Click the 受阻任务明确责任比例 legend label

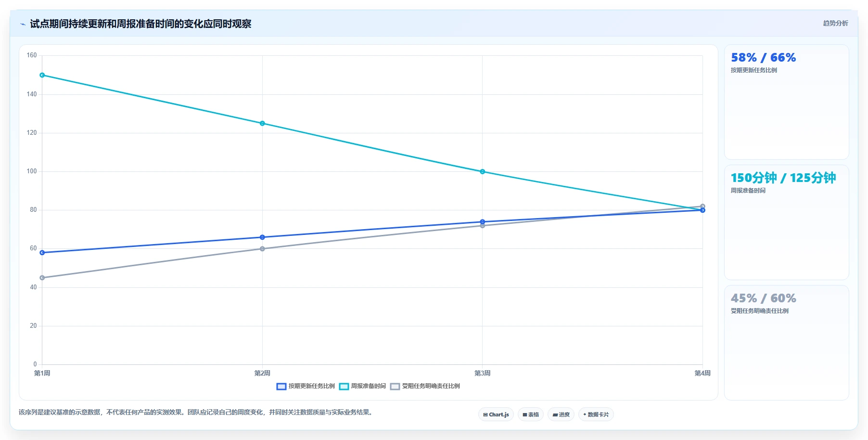click(431, 386)
